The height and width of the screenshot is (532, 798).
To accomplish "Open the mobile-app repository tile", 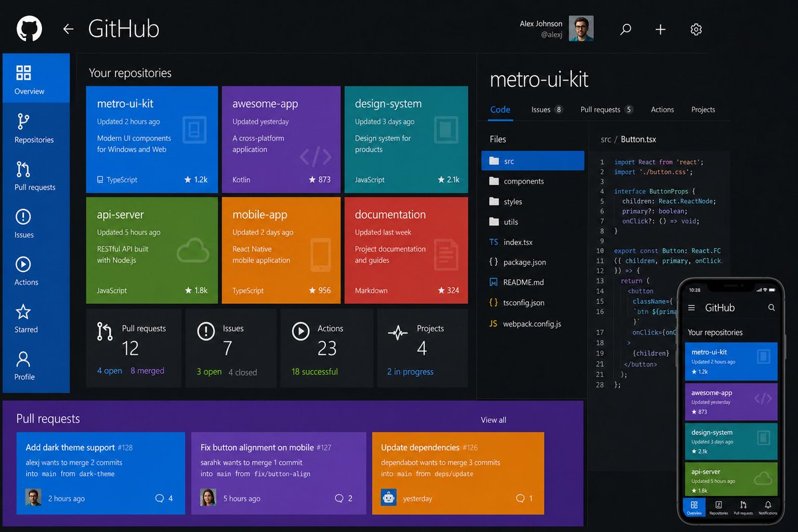I will pyautogui.click(x=281, y=250).
